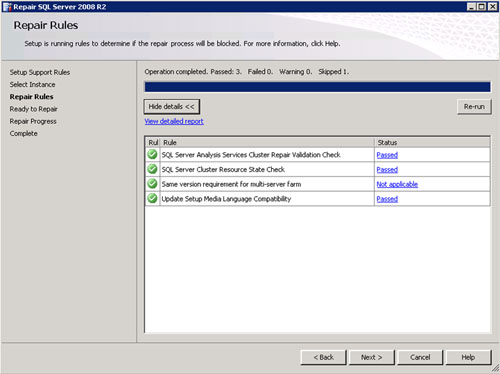500x374 pixels.
Task: Click the blue completed progress bar
Action: (317, 87)
